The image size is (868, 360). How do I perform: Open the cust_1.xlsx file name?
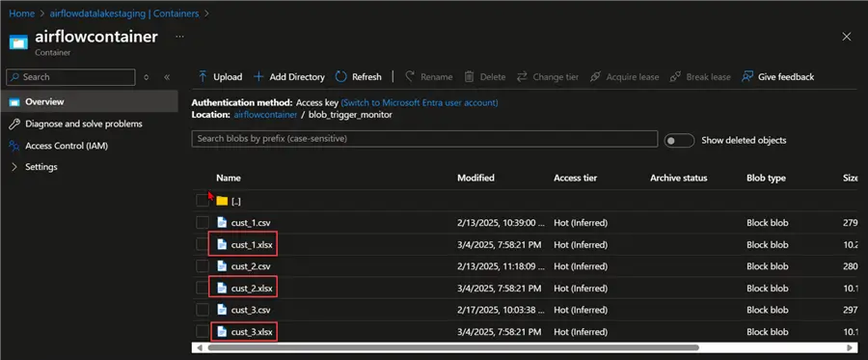coord(252,245)
